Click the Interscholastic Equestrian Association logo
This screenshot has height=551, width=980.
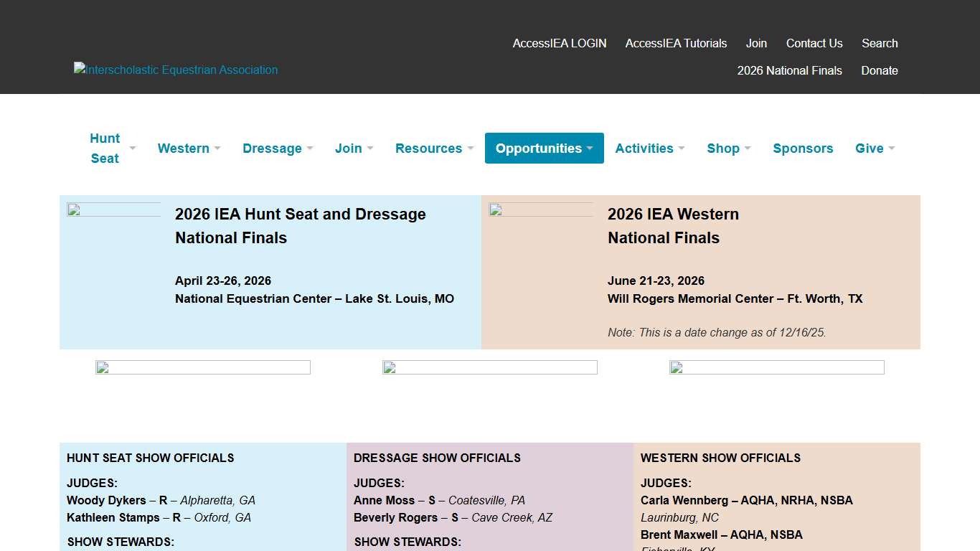coord(176,70)
